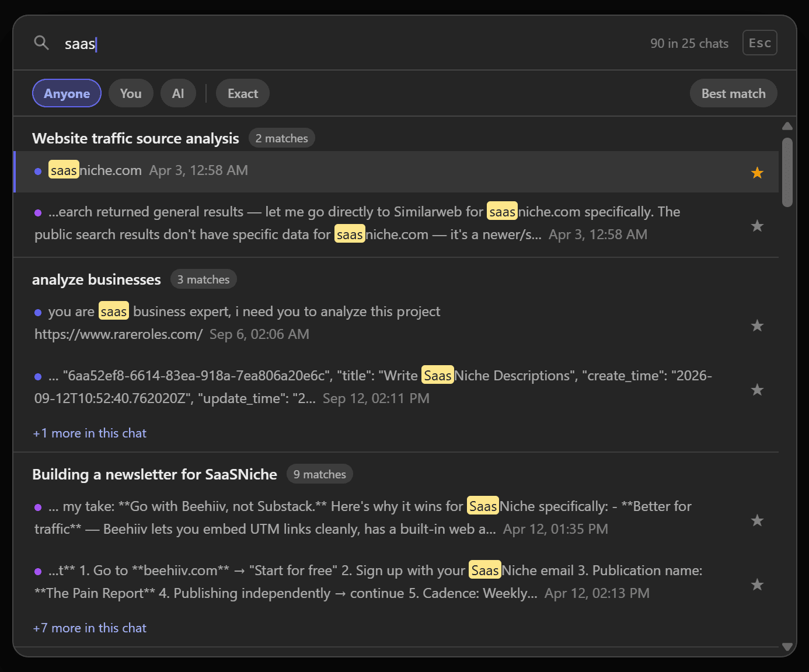Click the scrollbar up arrow
This screenshot has height=672, width=809.
(x=787, y=126)
